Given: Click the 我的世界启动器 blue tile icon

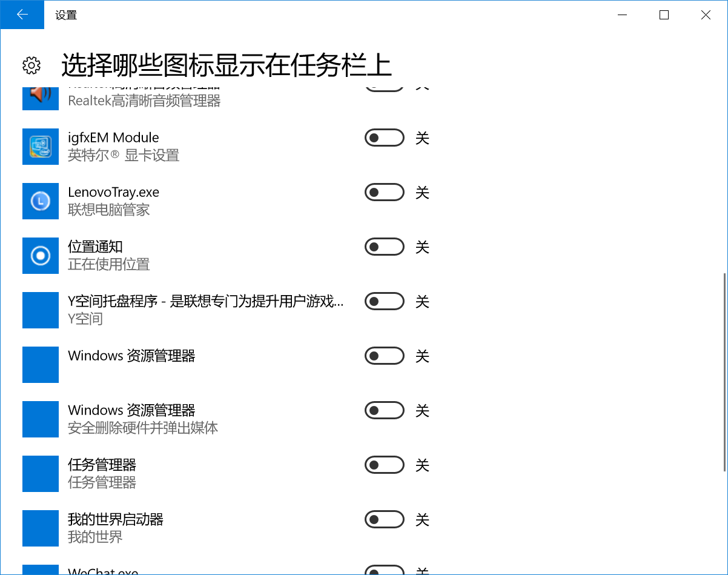Looking at the screenshot, I should tap(41, 528).
